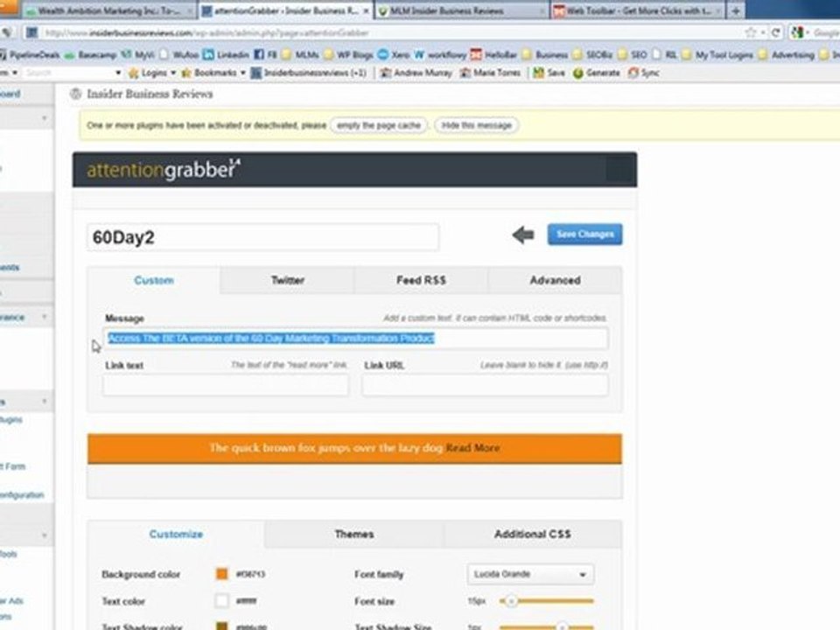Select the Advanced tab
Viewport: 840px width, 630px height.
pos(555,280)
